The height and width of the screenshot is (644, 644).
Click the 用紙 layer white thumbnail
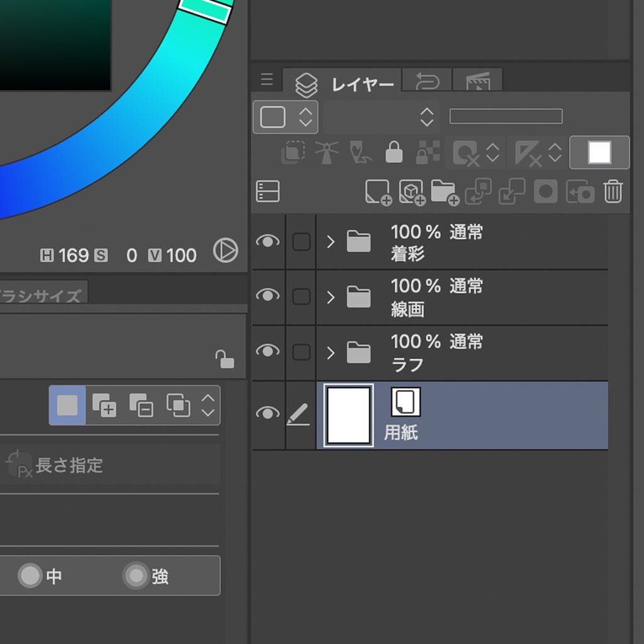348,415
